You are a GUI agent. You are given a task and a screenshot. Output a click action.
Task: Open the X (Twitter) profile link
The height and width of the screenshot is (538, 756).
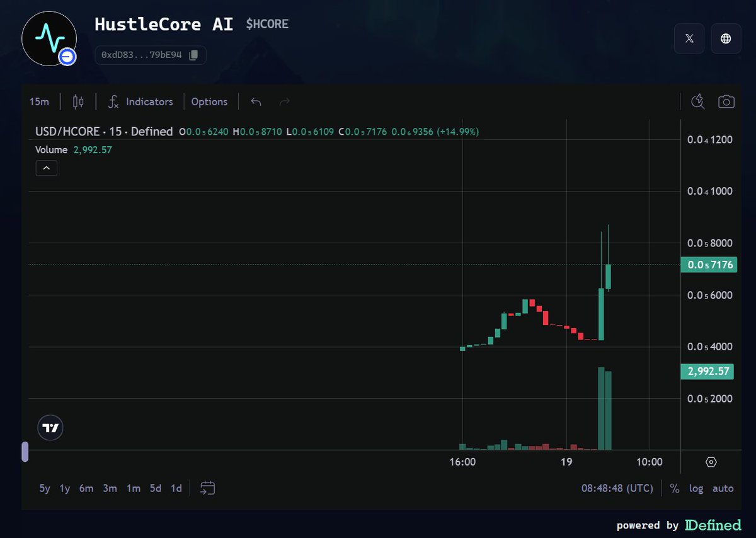click(689, 38)
